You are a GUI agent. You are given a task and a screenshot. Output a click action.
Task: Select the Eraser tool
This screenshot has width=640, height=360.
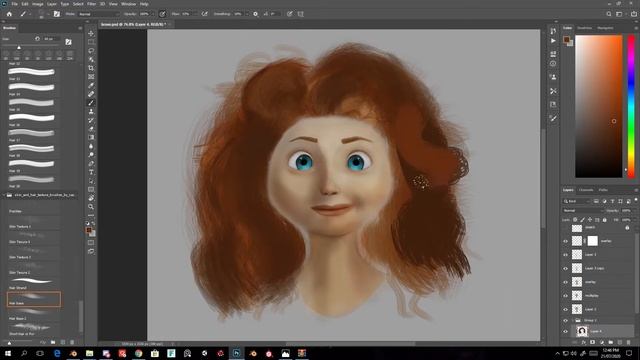pos(91,129)
